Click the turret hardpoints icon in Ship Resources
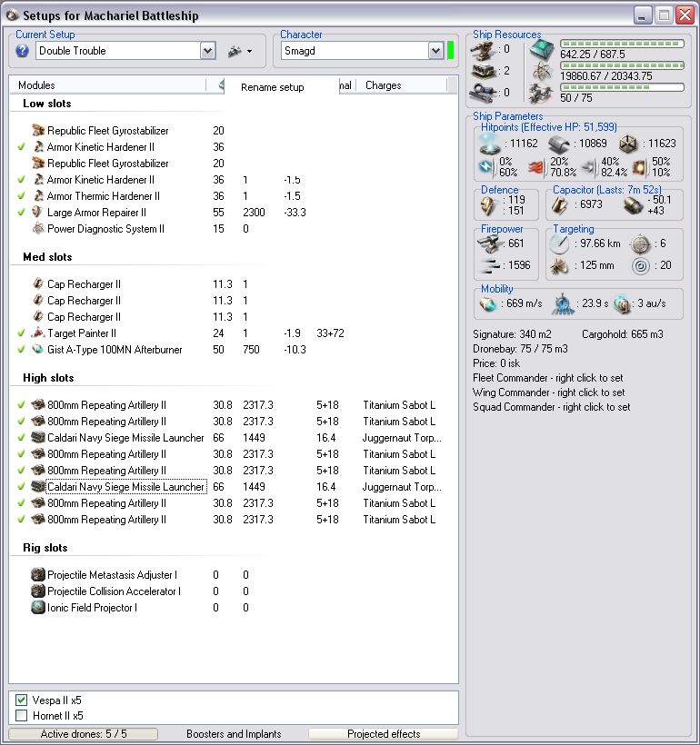Viewport: 700px width, 745px height. click(483, 50)
